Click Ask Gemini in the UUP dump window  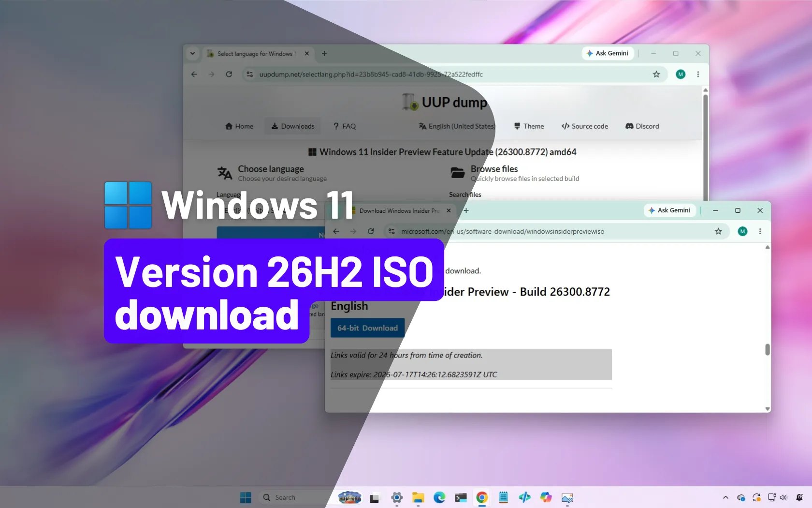(607, 53)
